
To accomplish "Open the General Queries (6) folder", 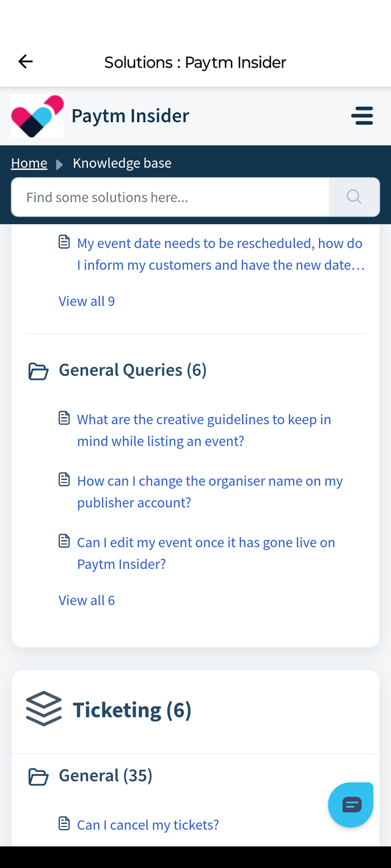I will pos(133,370).
